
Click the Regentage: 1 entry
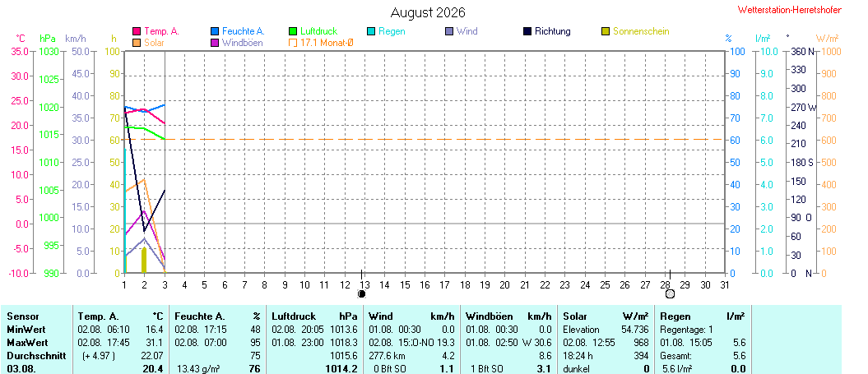[686, 329]
